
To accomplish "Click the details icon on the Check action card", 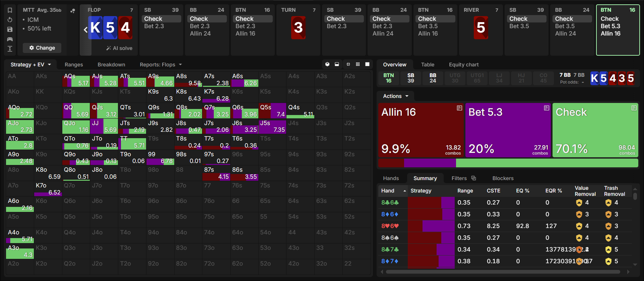I will point(634,108).
